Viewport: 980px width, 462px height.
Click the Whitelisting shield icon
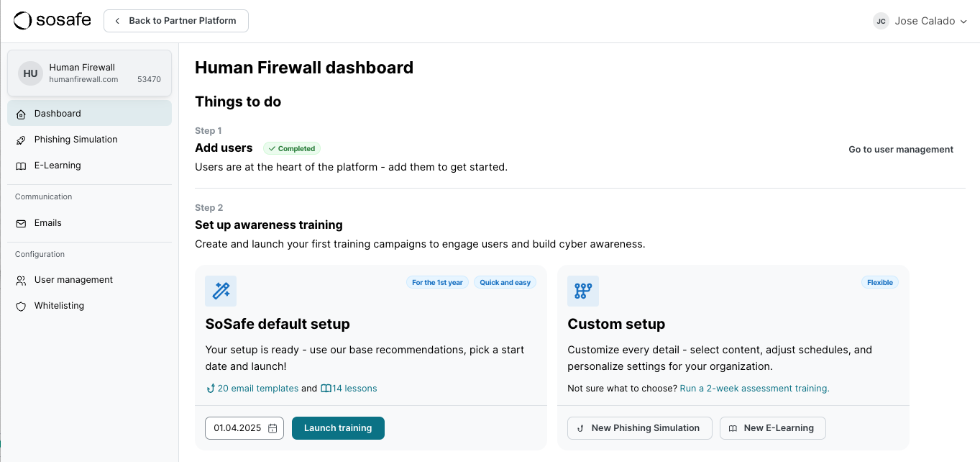tap(21, 306)
